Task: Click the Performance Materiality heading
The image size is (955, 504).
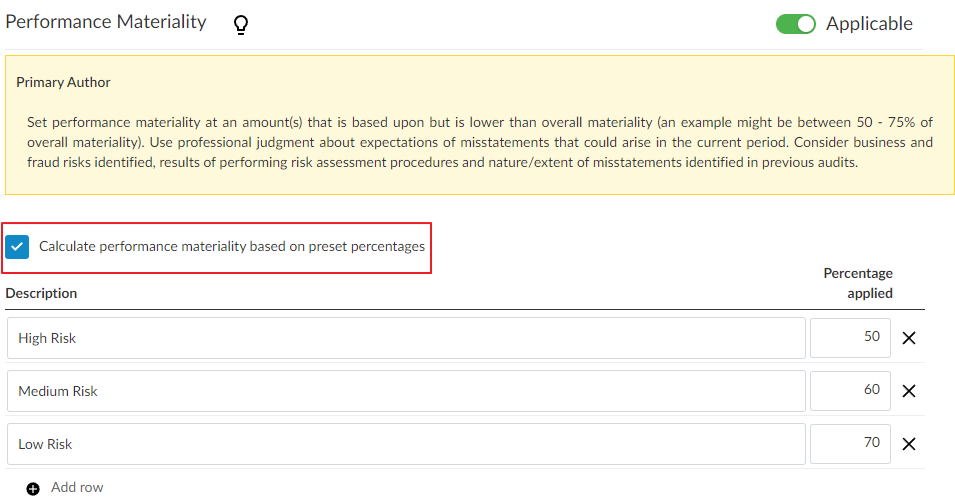Action: 106,22
